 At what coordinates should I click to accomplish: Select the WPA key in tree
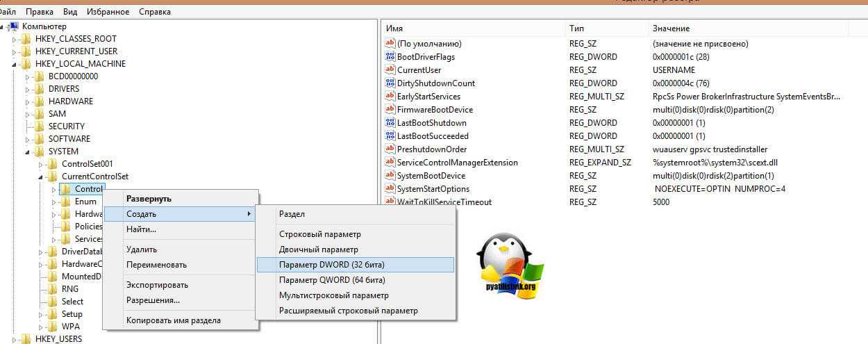(71, 327)
